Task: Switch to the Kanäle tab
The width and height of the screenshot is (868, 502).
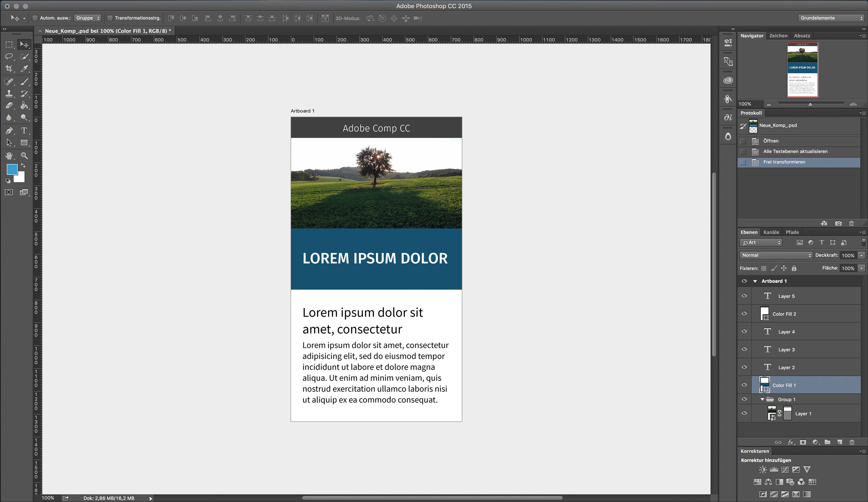Action: click(x=771, y=232)
